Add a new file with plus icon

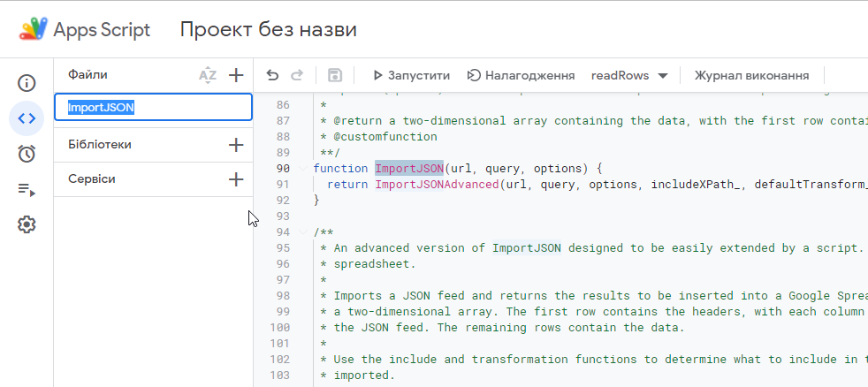click(236, 75)
